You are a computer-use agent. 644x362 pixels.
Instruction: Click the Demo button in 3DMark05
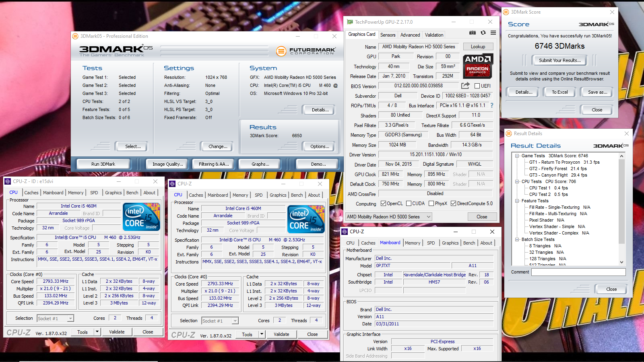(318, 164)
